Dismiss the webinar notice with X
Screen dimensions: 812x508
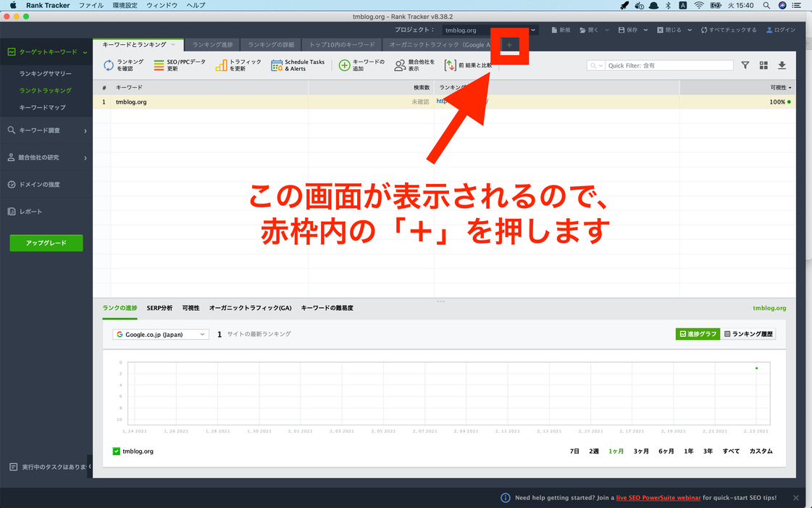796,498
